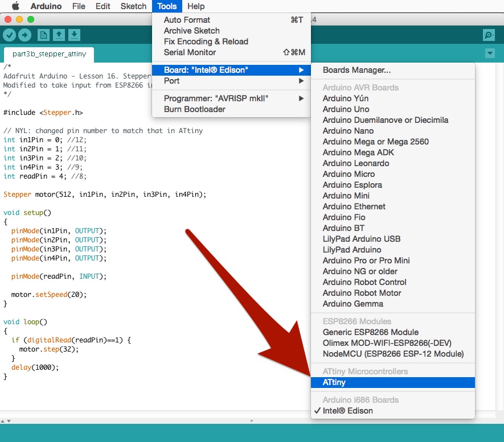504x442 pixels.
Task: Click the "Stepper motor(512, ...)" declaration line
Action: pos(105,195)
